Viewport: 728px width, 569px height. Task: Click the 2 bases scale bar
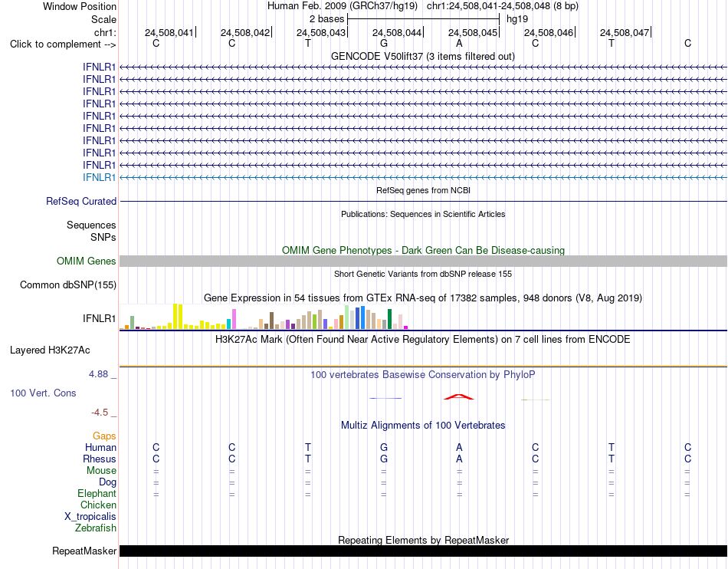coord(423,19)
